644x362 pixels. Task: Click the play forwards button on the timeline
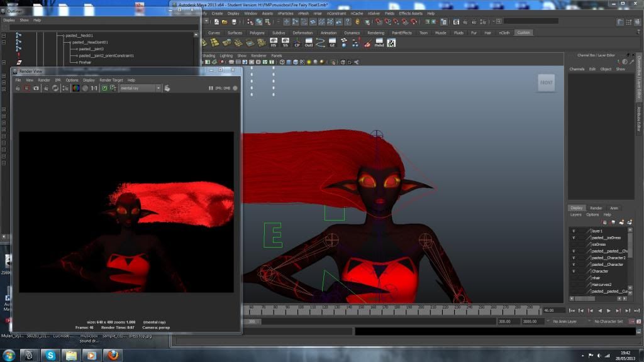coord(609,310)
